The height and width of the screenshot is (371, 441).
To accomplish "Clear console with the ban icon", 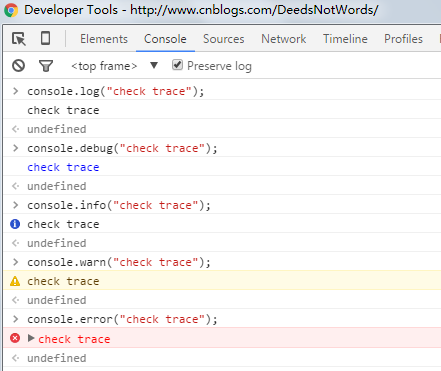I will click(x=18, y=66).
